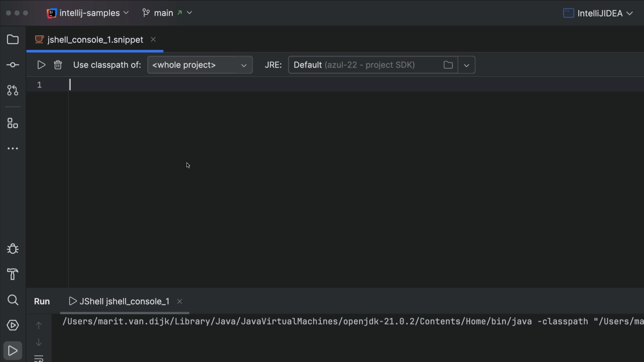Open the Build hammer tool window
This screenshot has height=362, width=644.
[x=13, y=274]
